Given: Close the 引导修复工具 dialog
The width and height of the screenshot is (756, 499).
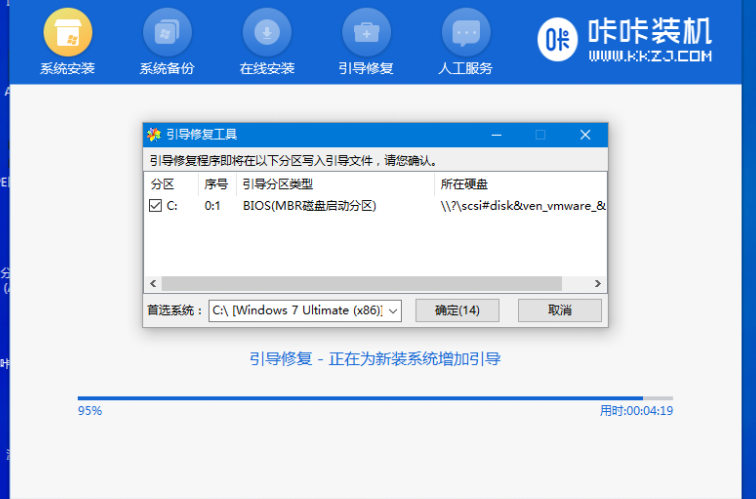Looking at the screenshot, I should click(x=585, y=135).
